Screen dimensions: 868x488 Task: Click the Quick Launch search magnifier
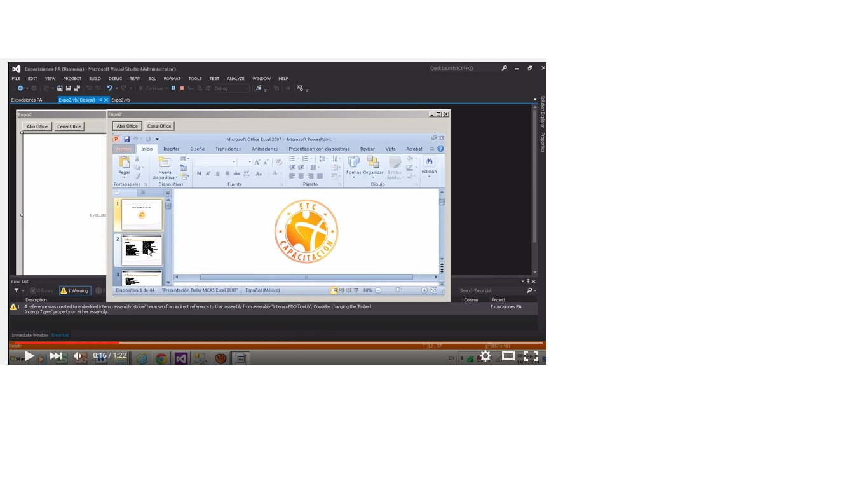pyautogui.click(x=505, y=68)
